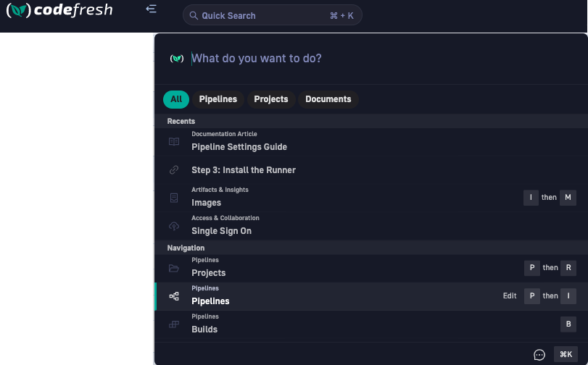Click the book icon beside Pipeline Settings Guide
The height and width of the screenshot is (365, 588).
tap(174, 142)
